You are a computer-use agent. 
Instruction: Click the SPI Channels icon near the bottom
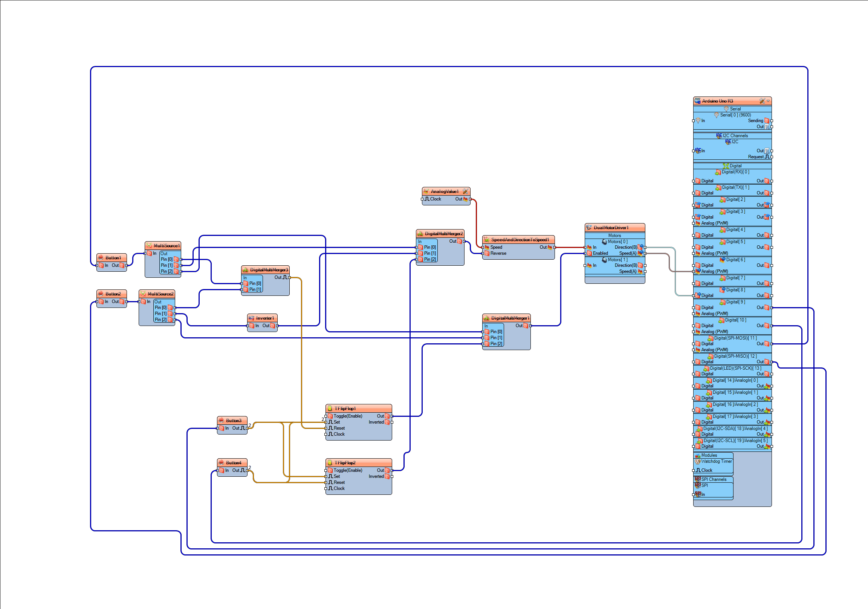click(x=698, y=480)
